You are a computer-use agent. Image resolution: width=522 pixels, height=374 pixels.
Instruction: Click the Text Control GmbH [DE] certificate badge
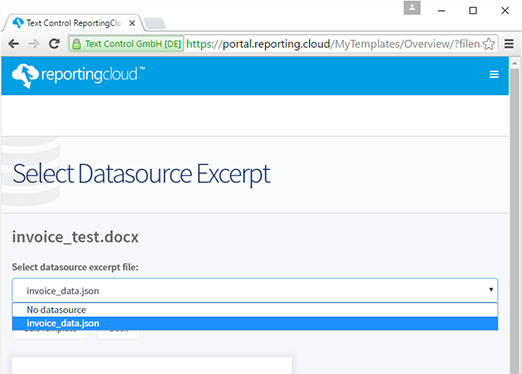126,44
